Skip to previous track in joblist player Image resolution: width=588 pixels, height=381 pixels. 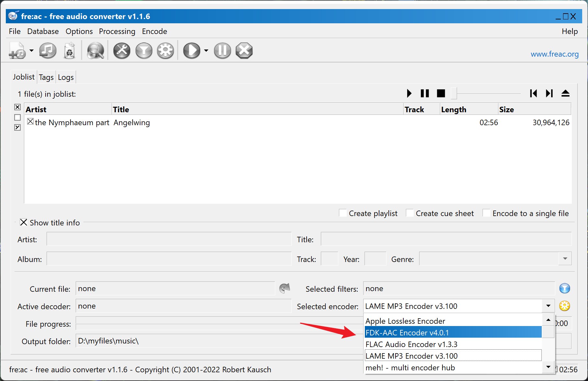533,93
